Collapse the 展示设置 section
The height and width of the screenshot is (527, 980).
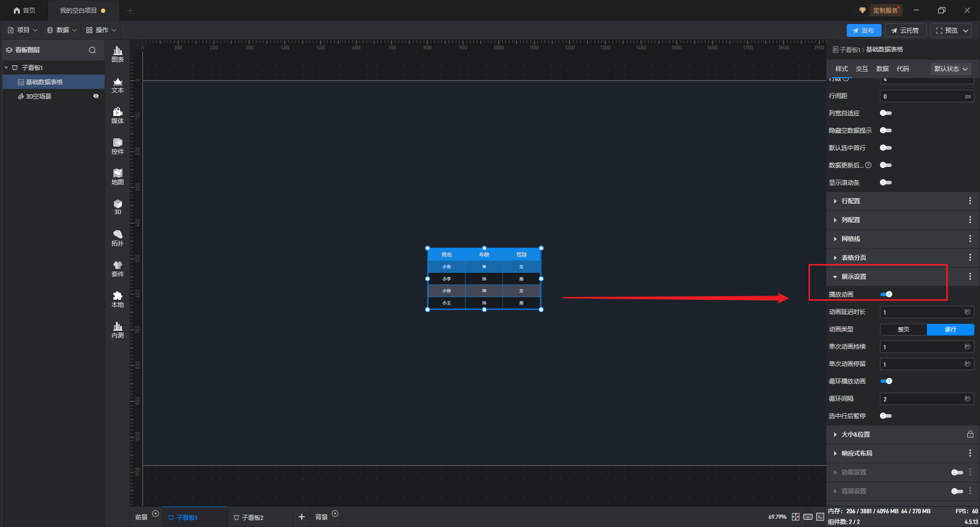(853, 277)
